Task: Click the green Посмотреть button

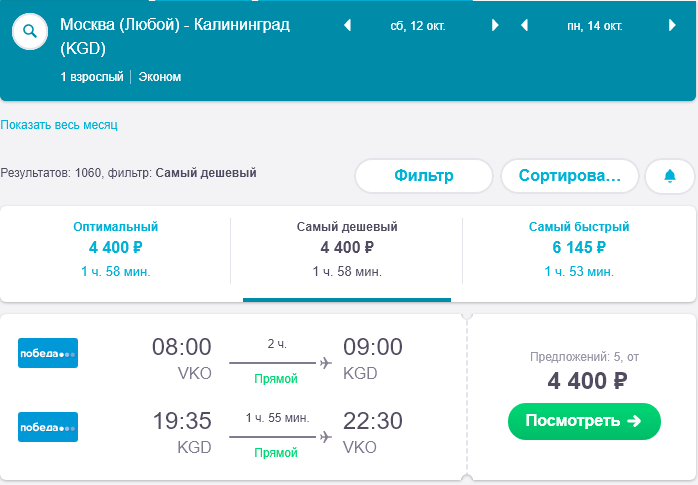Action: pos(584,421)
